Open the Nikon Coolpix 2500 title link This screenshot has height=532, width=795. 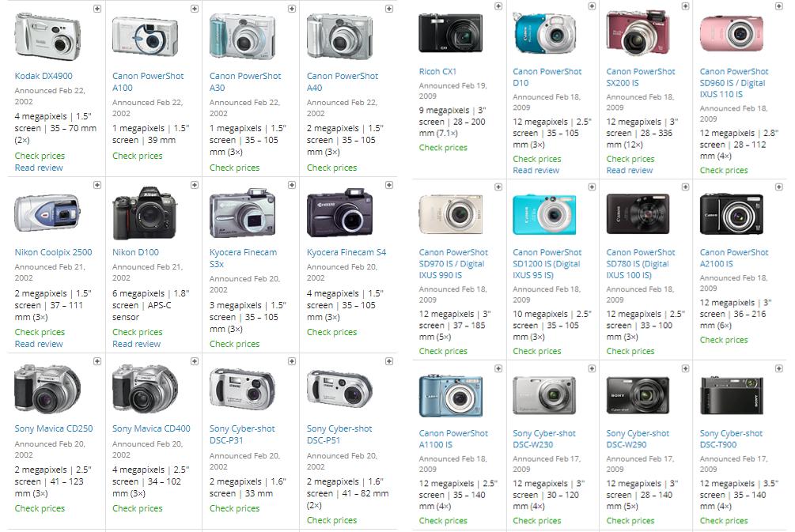(x=53, y=252)
